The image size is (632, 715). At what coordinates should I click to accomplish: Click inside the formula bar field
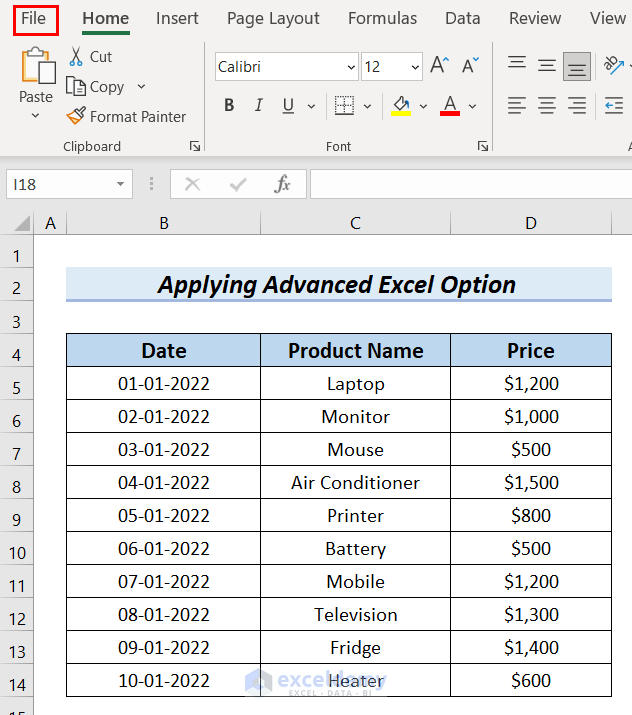pos(471,184)
